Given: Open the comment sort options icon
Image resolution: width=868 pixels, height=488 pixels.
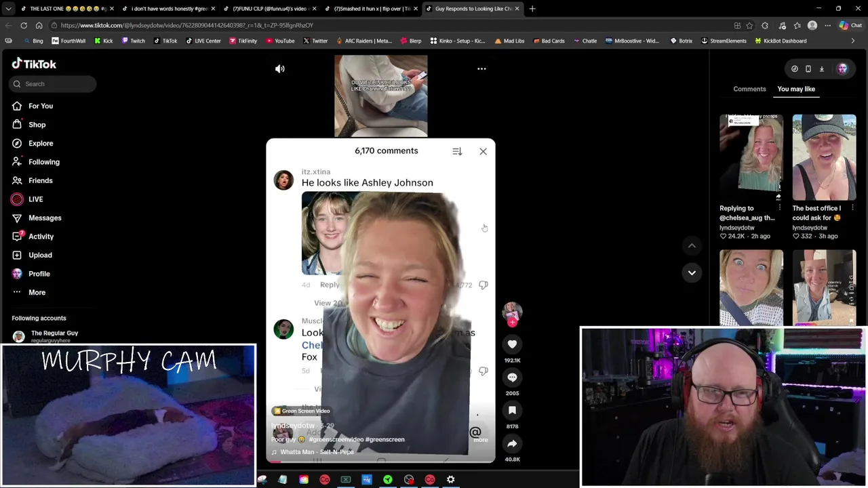Looking at the screenshot, I should point(457,151).
